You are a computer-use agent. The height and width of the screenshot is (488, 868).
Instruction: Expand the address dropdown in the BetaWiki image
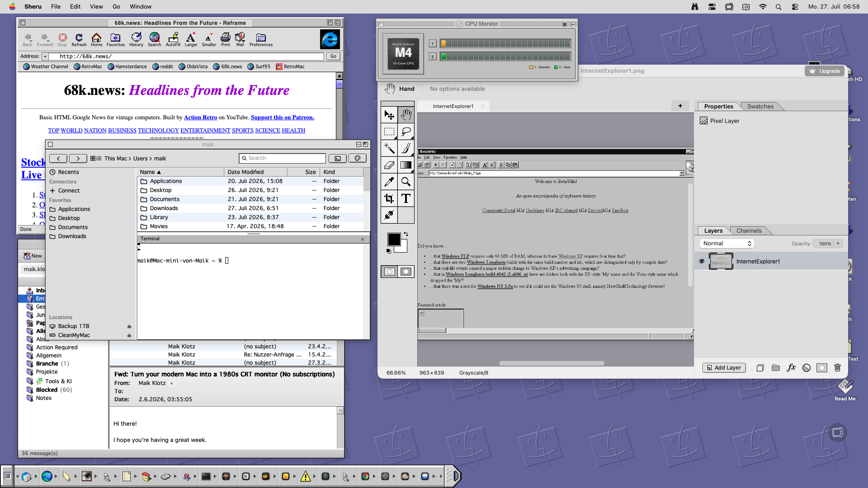[682, 173]
